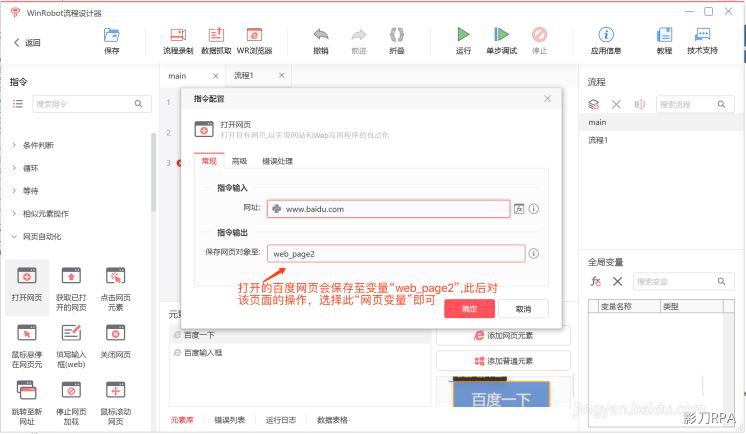Select the 关闭网页 command

pyautogui.click(x=116, y=341)
